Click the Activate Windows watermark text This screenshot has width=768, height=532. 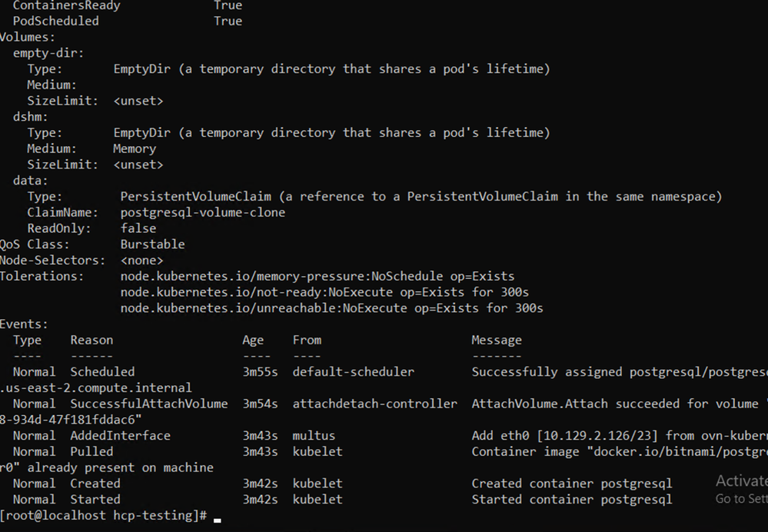coord(740,481)
